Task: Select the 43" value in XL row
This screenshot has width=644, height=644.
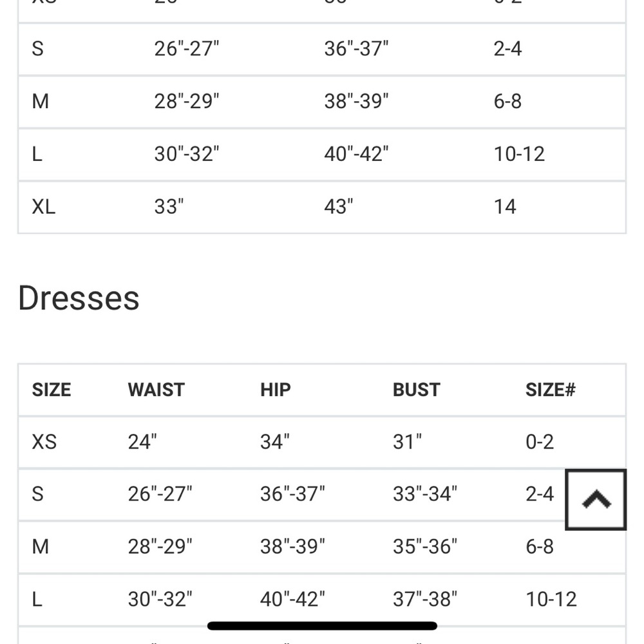Action: pos(339,207)
